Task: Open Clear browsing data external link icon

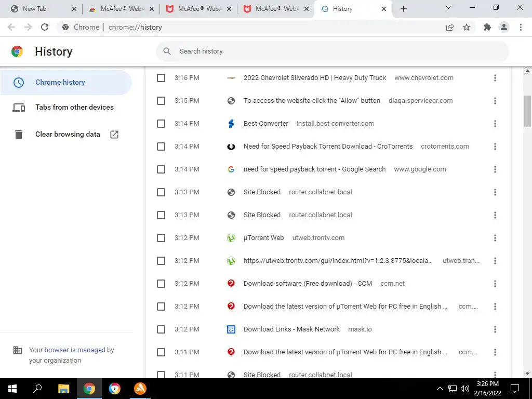Action: pos(114,135)
